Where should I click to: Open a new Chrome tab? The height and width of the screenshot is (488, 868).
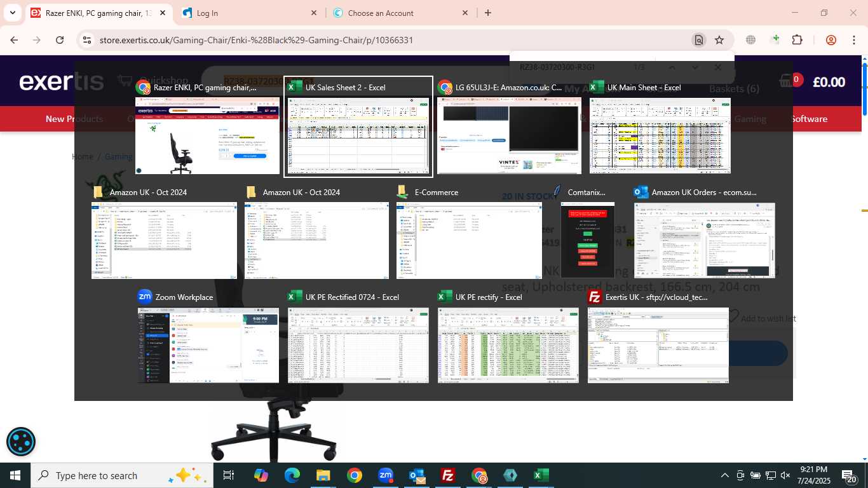[488, 13]
